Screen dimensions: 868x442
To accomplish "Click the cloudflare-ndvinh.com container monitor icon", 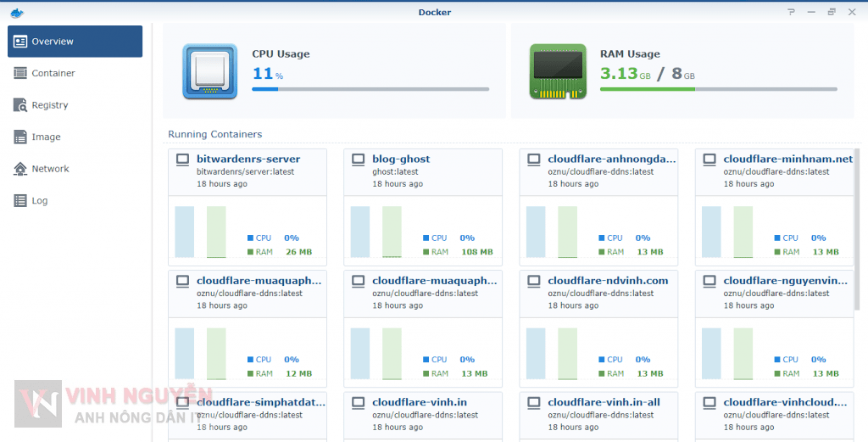I will (533, 281).
